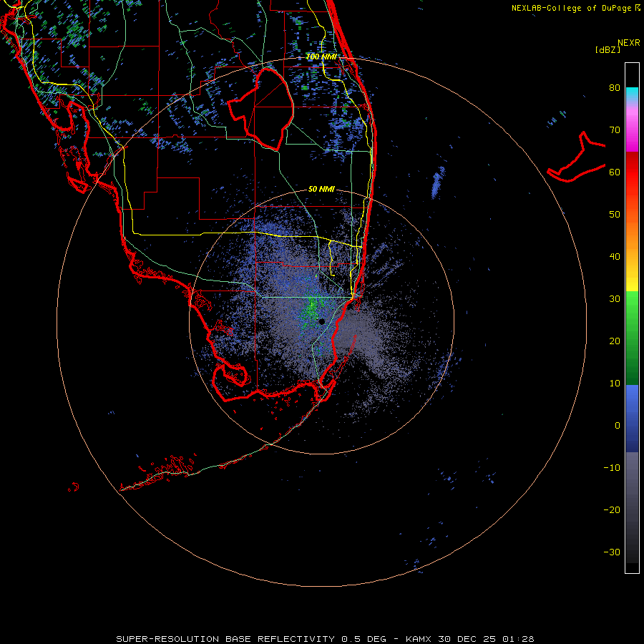The image size is (644, 644).
Task: Click the dBZ units label
Action: point(608,49)
